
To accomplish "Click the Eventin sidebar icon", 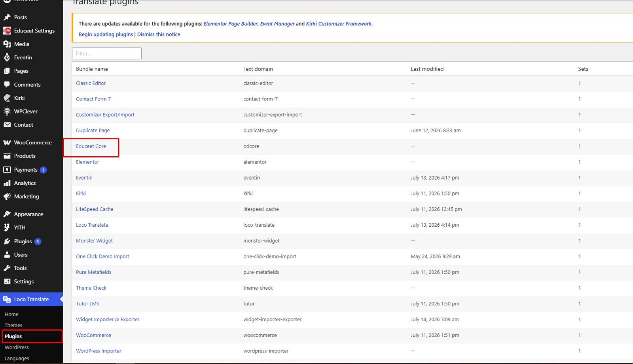I will coord(7,58).
